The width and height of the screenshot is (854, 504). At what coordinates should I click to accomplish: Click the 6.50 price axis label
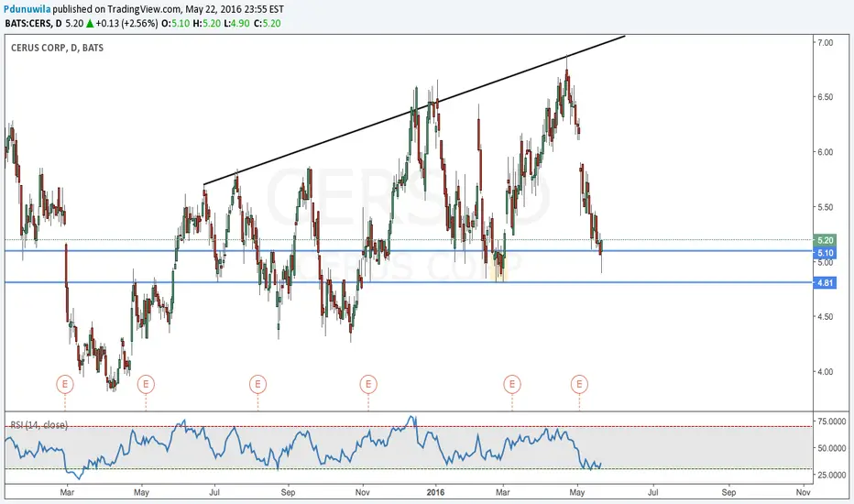pos(825,97)
